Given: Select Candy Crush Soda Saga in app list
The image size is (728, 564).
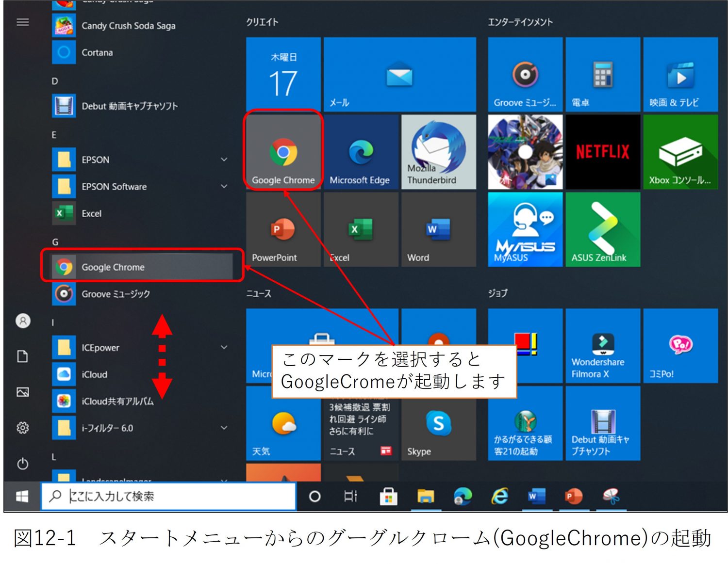Looking at the screenshot, I should click(x=142, y=26).
